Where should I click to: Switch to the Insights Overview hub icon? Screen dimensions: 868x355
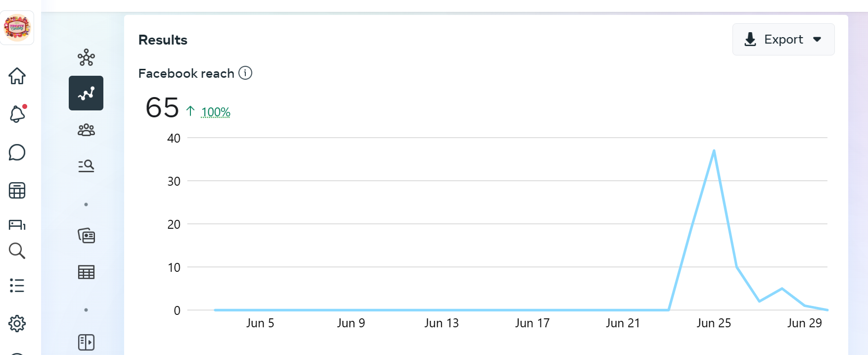point(86,57)
